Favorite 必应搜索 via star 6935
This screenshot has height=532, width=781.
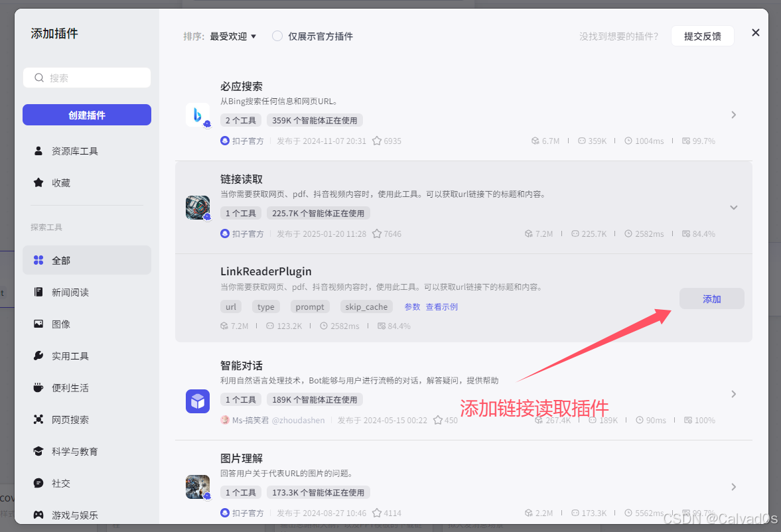pos(377,141)
